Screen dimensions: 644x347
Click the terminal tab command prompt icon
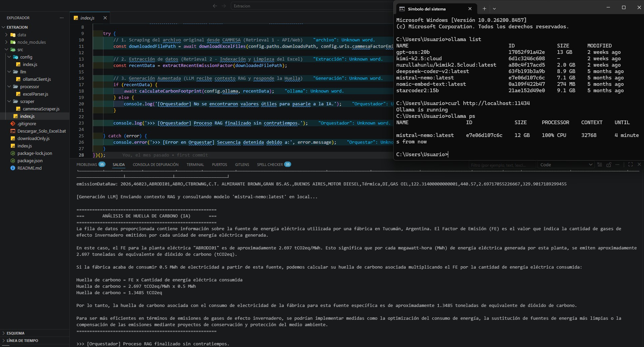point(402,9)
